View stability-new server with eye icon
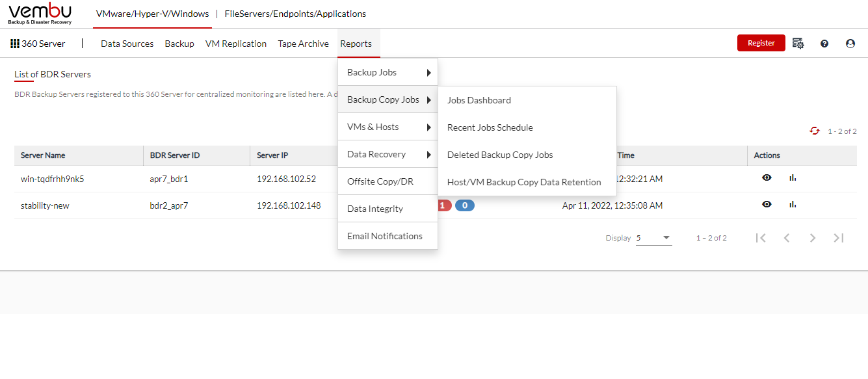The height and width of the screenshot is (379, 868). 767,204
